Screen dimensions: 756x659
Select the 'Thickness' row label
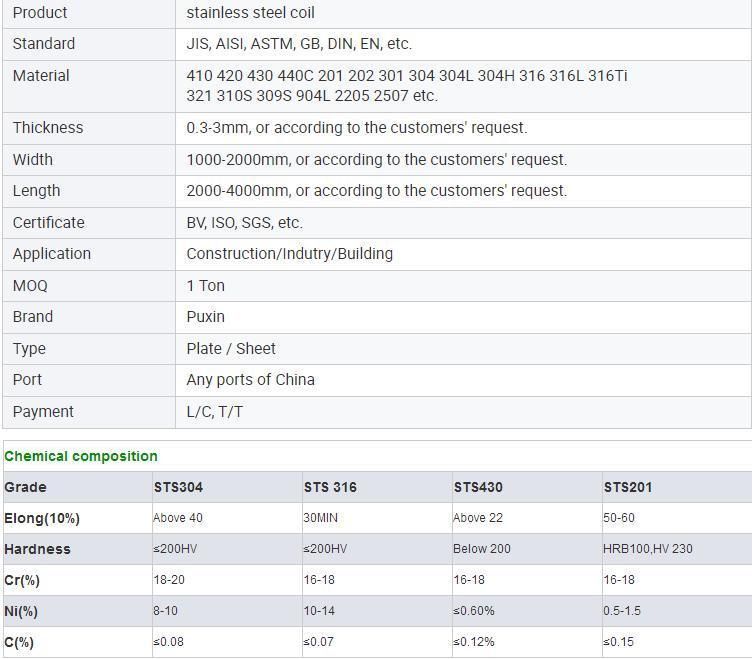pyautogui.click(x=48, y=128)
